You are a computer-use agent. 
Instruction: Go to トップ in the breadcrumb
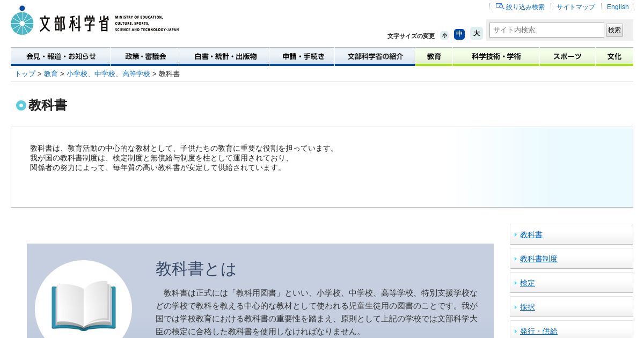point(25,74)
